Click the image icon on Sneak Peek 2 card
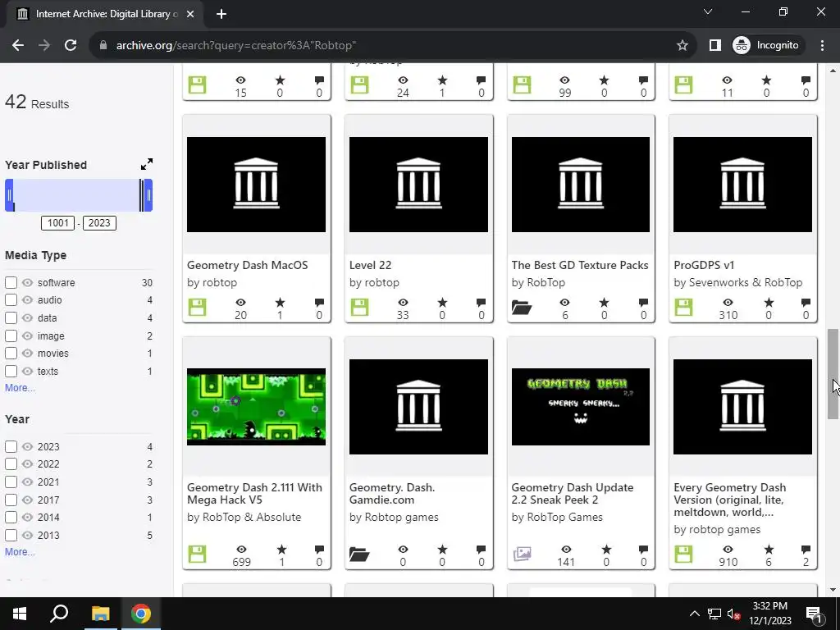 [x=522, y=554]
